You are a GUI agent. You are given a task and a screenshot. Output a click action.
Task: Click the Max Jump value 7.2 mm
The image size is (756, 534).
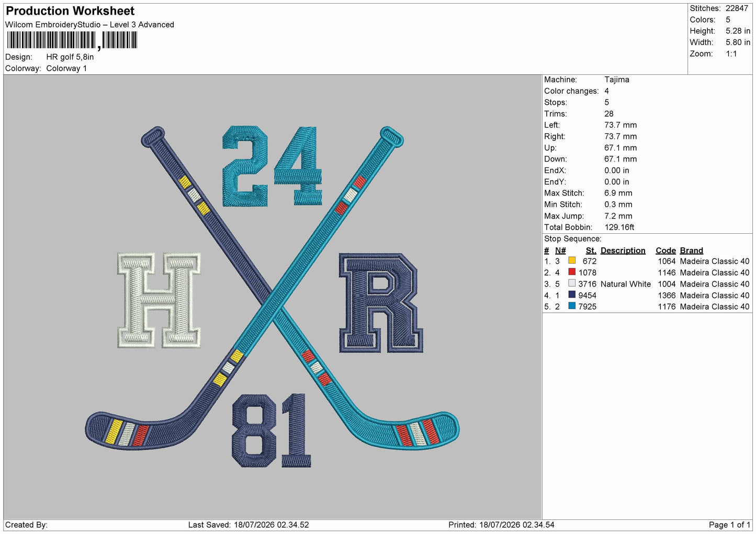[x=618, y=216]
